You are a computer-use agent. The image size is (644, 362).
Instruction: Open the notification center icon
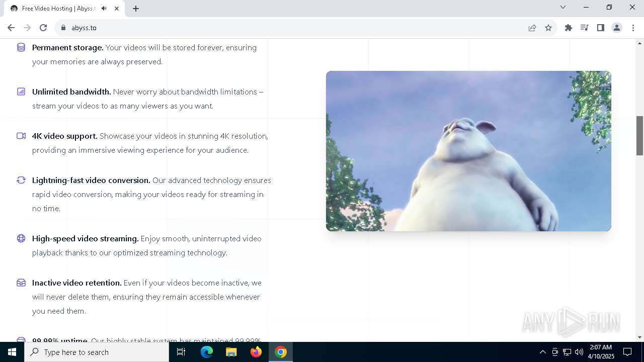628,352
